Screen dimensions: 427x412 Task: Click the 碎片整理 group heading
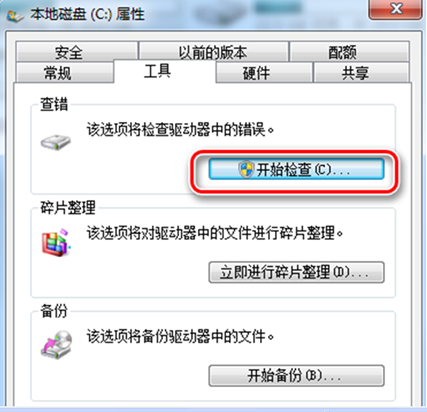(68, 208)
